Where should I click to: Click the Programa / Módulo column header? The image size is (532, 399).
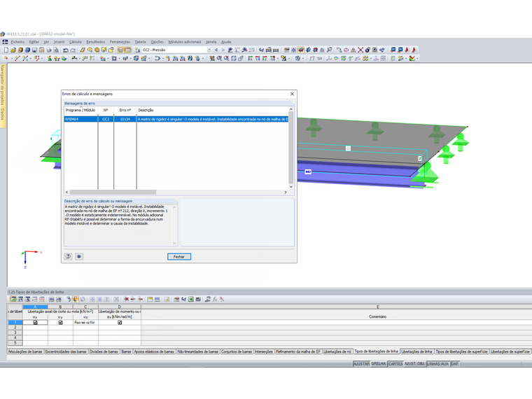point(80,111)
